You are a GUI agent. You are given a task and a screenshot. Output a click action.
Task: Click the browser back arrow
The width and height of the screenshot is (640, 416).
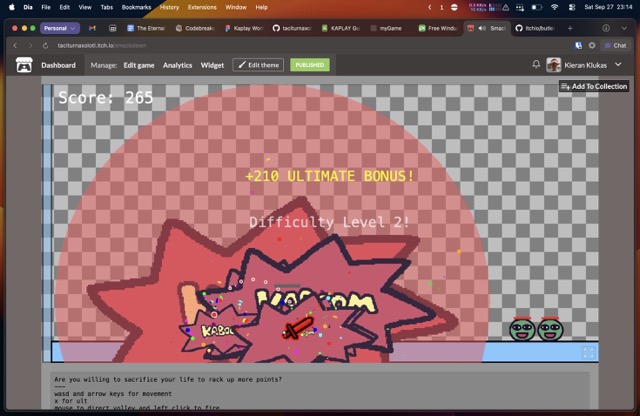click(x=15, y=45)
